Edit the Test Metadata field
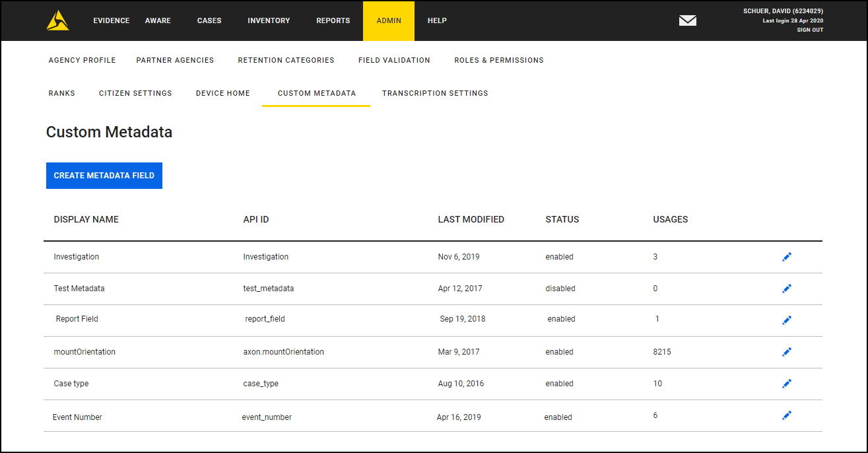Viewport: 868px width, 453px height. (x=787, y=288)
